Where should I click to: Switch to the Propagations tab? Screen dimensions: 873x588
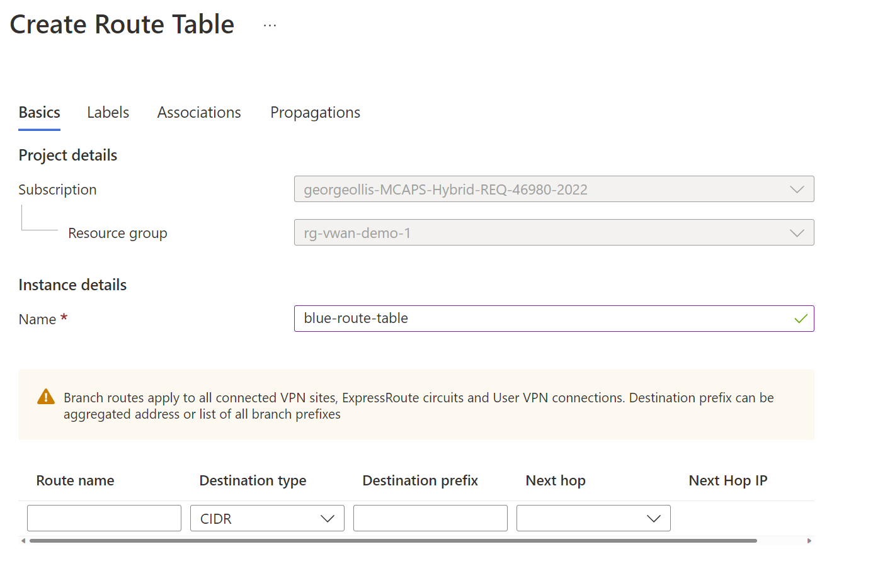click(315, 112)
